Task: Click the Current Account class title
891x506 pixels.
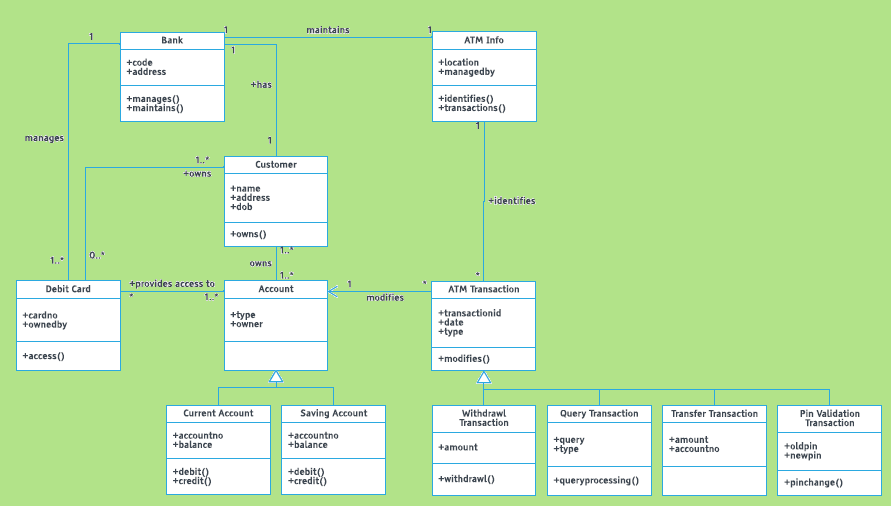Action: (x=218, y=413)
